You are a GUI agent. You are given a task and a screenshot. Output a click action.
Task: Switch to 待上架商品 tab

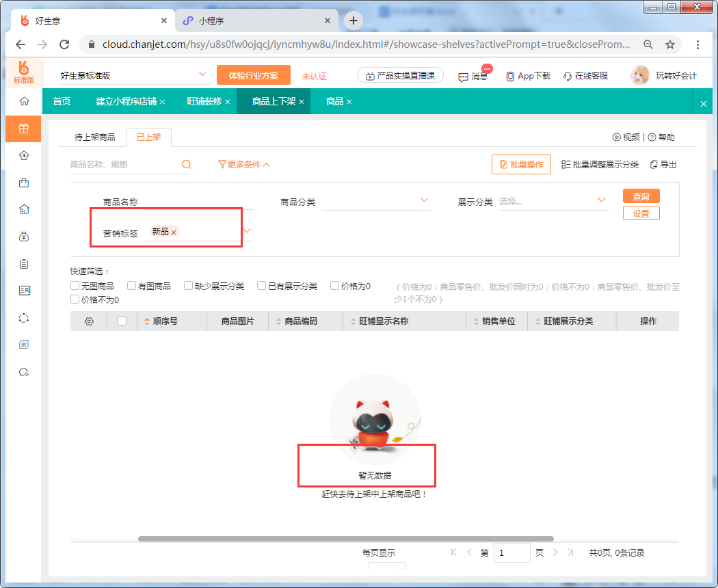click(x=95, y=137)
